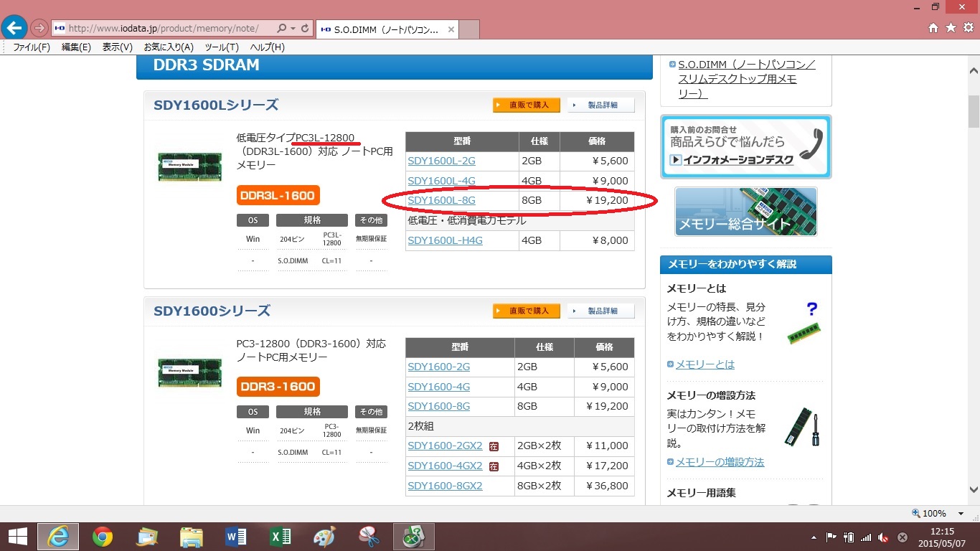This screenshot has width=980, height=551.
Task: Open the SDY1600-8G product link
Action: coord(438,406)
